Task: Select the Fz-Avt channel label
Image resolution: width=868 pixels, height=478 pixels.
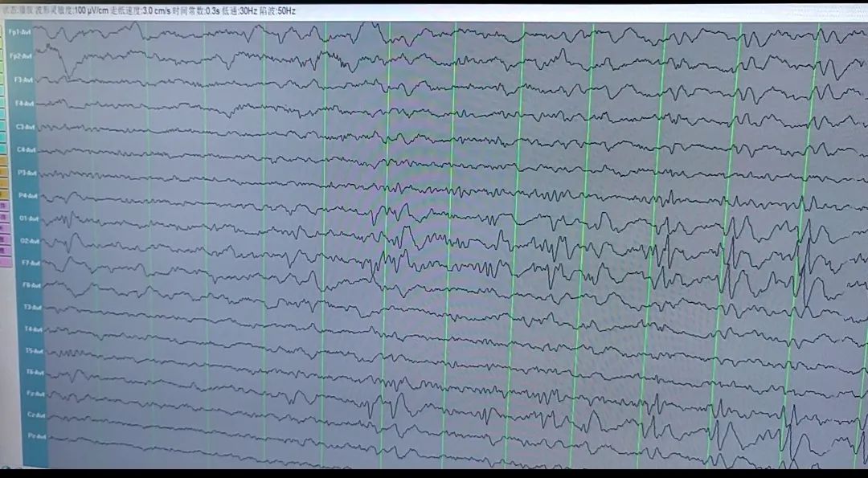Action: click(x=36, y=394)
